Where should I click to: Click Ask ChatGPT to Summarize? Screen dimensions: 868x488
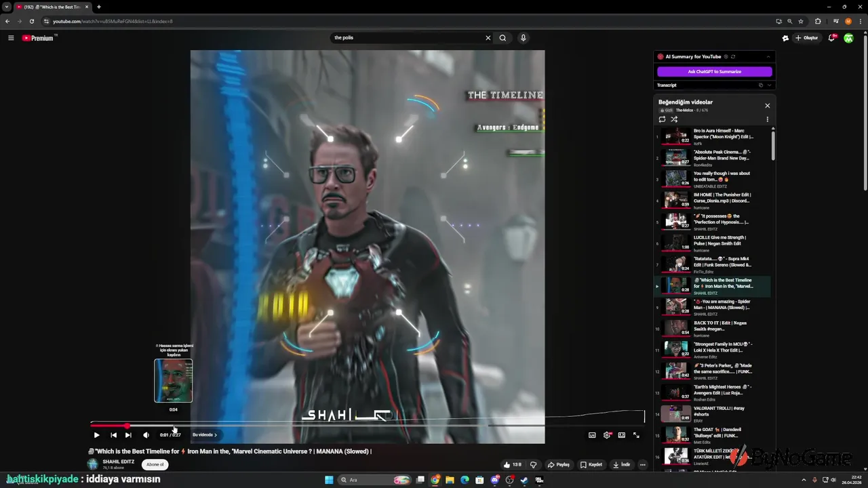714,71
